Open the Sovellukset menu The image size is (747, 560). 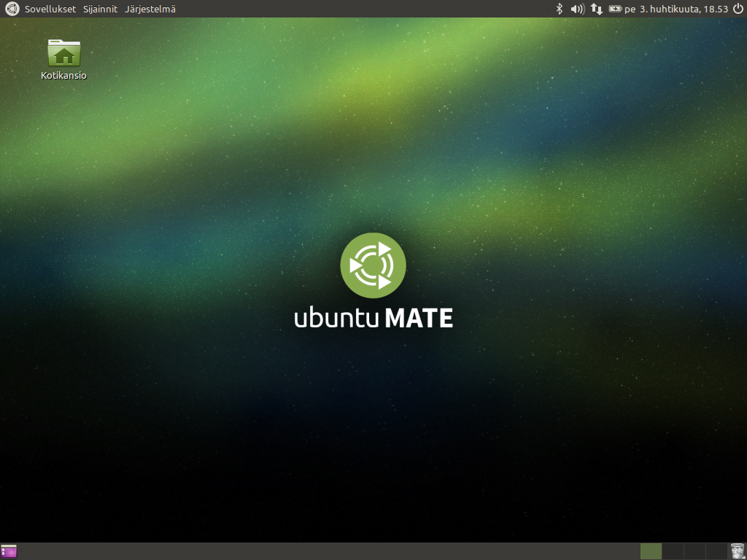[x=50, y=9]
